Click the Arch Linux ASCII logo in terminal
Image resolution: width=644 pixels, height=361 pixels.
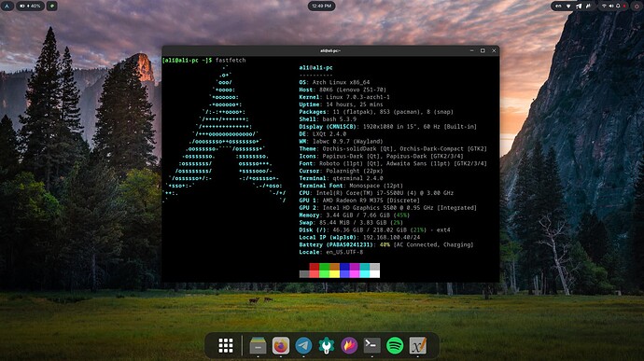click(x=225, y=134)
